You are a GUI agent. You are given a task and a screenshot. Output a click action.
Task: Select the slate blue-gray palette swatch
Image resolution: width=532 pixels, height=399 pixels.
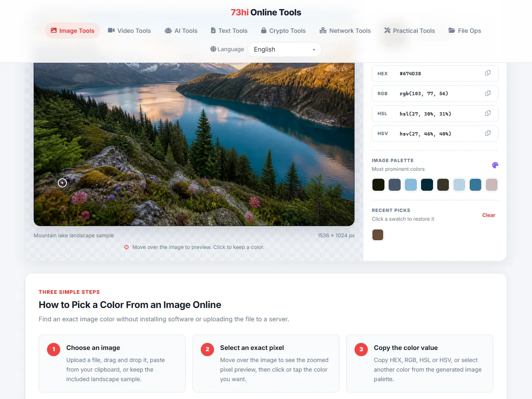tap(394, 185)
